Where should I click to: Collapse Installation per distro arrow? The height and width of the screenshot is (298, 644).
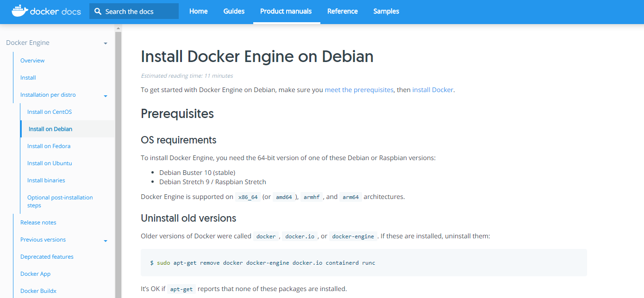point(106,96)
